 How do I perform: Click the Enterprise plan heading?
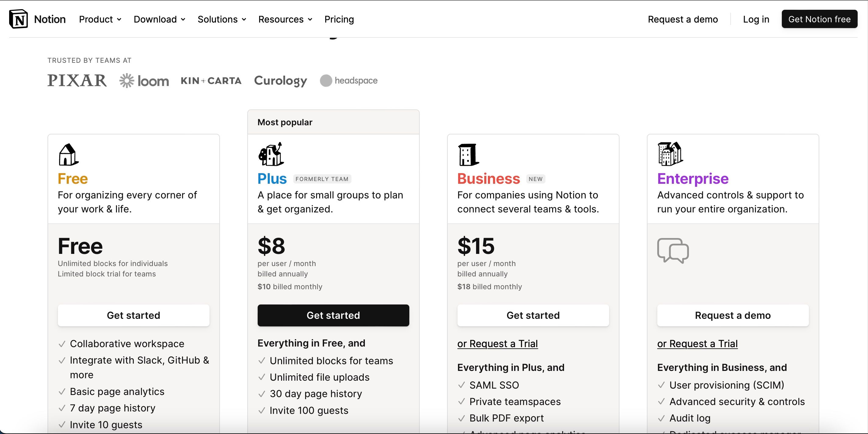point(693,179)
